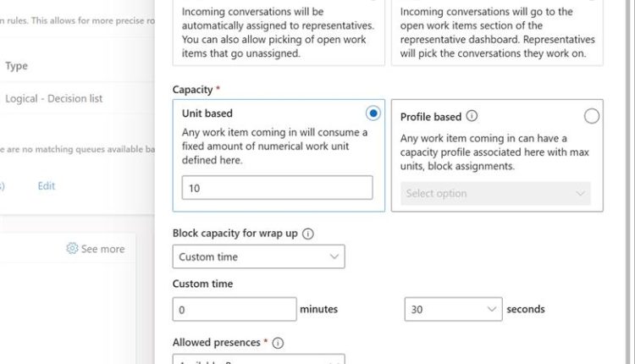Choose the representatives pick conversations card

(498, 34)
